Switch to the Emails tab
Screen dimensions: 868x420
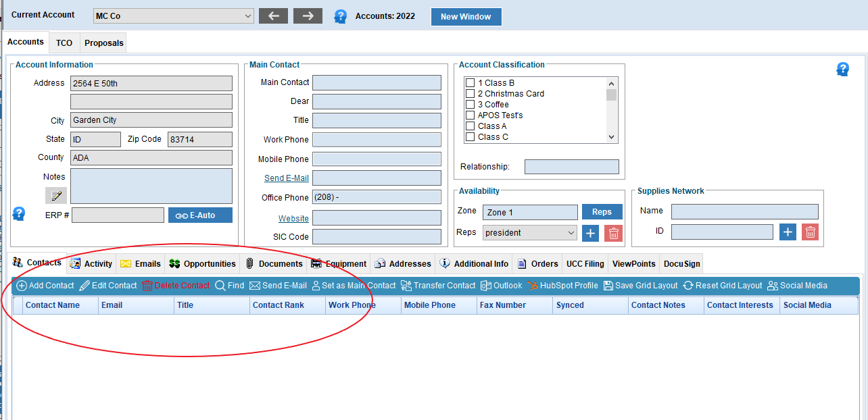click(141, 264)
